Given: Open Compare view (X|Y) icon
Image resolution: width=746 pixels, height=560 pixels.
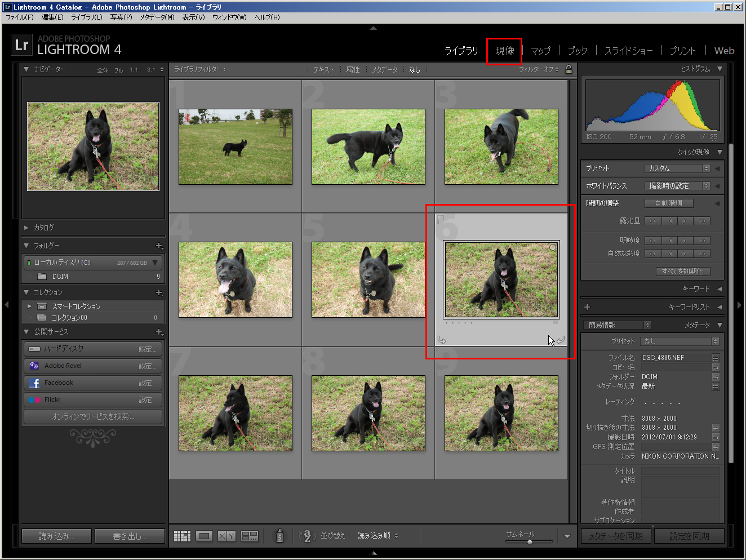Looking at the screenshot, I should [227, 536].
